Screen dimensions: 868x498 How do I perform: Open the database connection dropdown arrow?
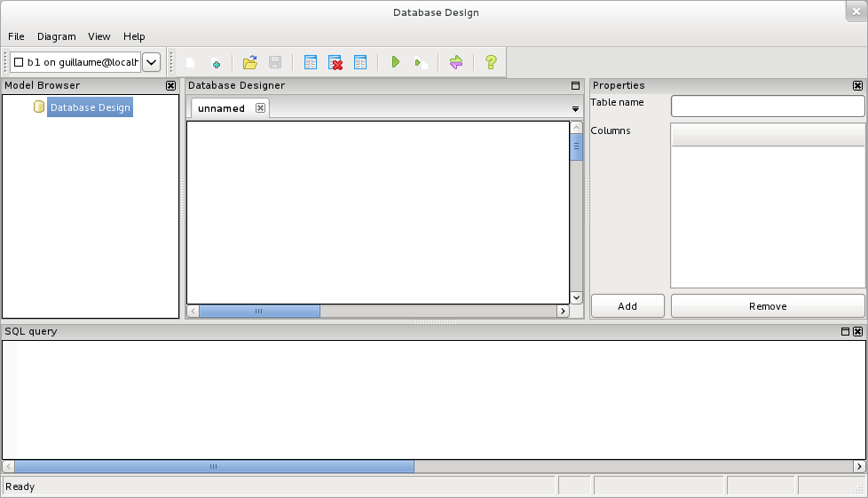click(x=152, y=62)
